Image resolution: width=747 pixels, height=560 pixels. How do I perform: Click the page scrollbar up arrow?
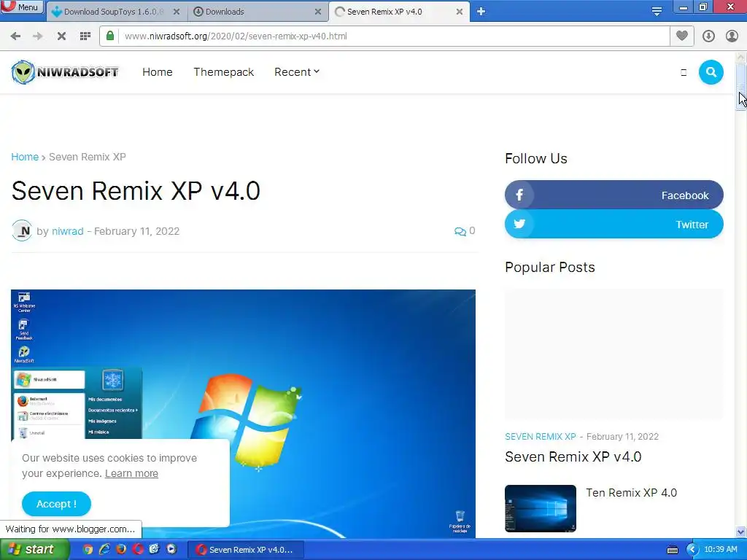741,57
